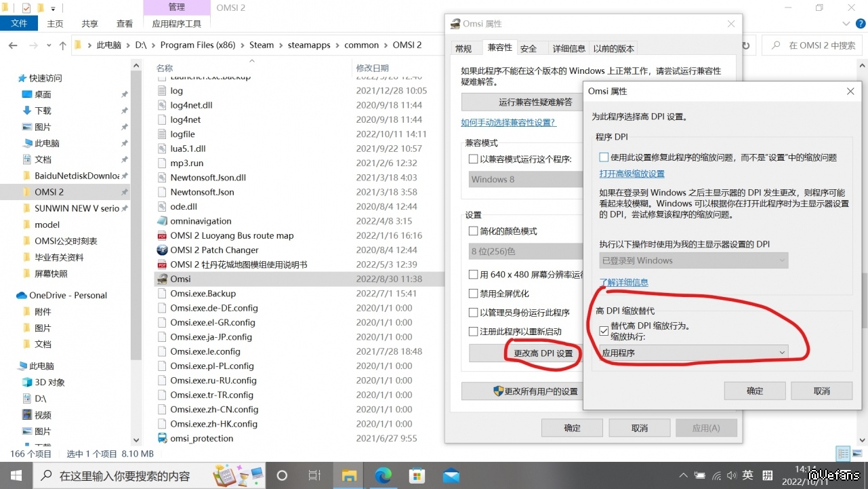
Task: Expand the breadcrumb chevron after Steam
Action: [281, 45]
